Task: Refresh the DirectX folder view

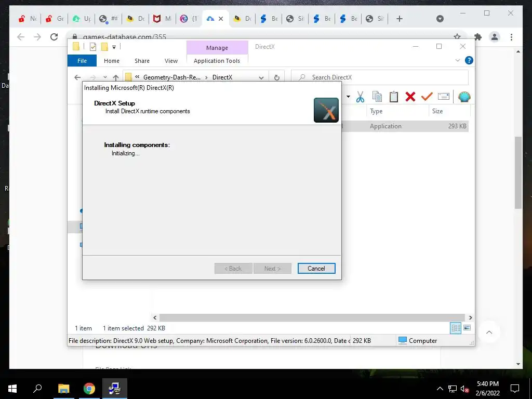Action: (277, 77)
